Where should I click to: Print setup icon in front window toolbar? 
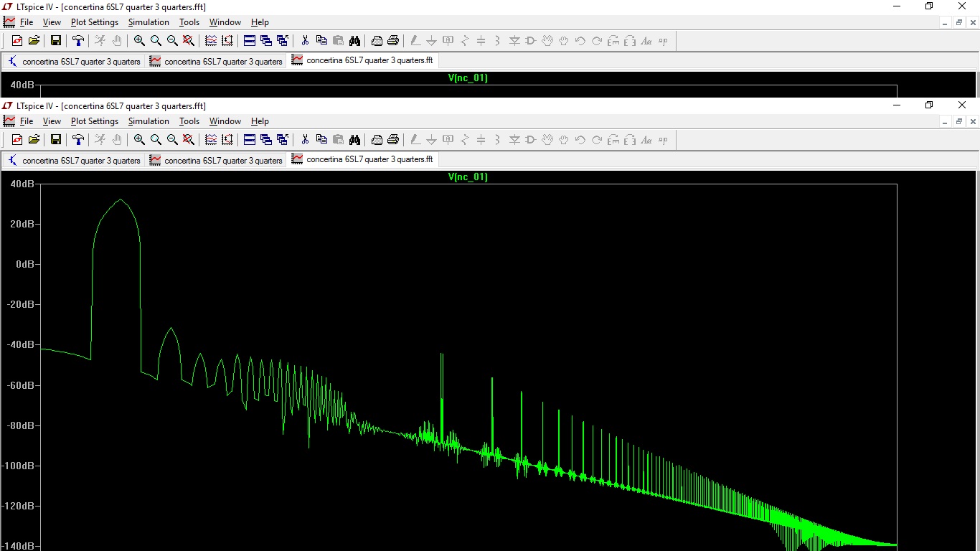click(x=377, y=140)
